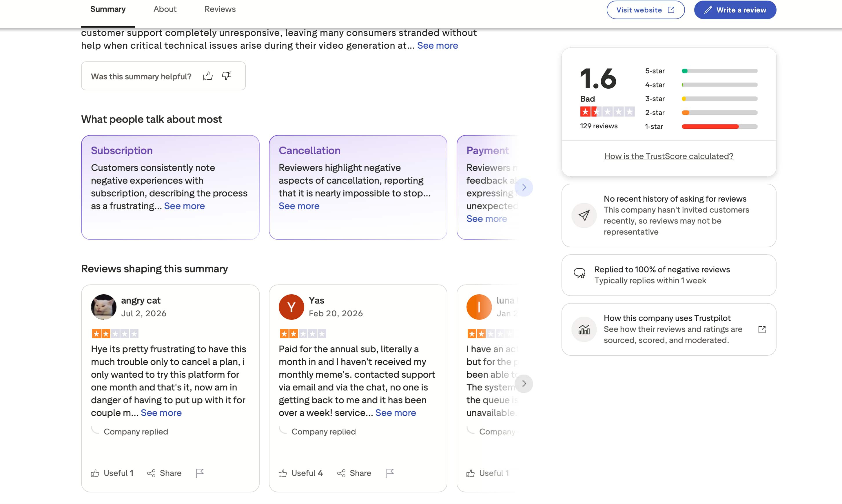842x504 pixels.
Task: Click Company replied under angry cat review
Action: pos(136,432)
